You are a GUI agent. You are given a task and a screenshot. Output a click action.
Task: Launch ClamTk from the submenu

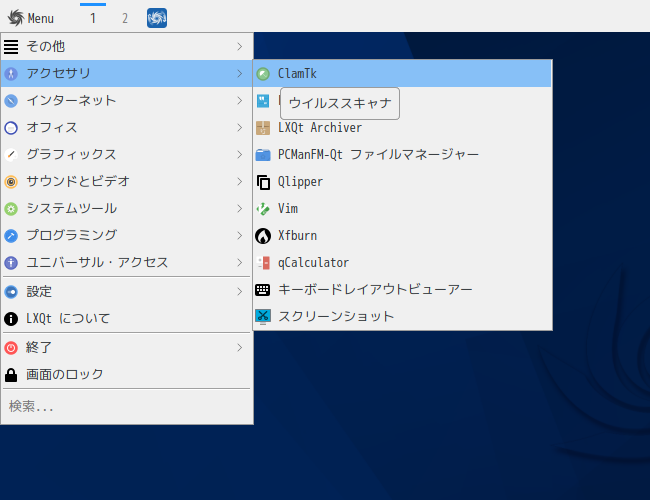click(403, 74)
